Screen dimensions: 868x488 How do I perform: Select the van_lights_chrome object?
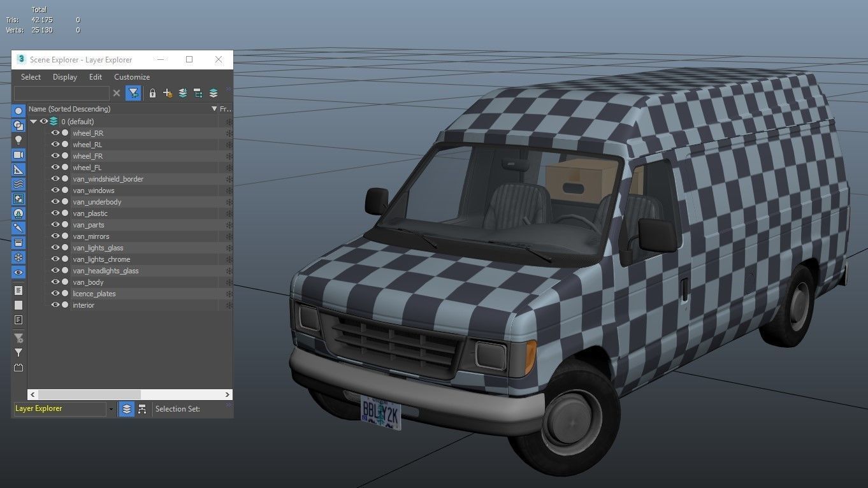tap(101, 259)
